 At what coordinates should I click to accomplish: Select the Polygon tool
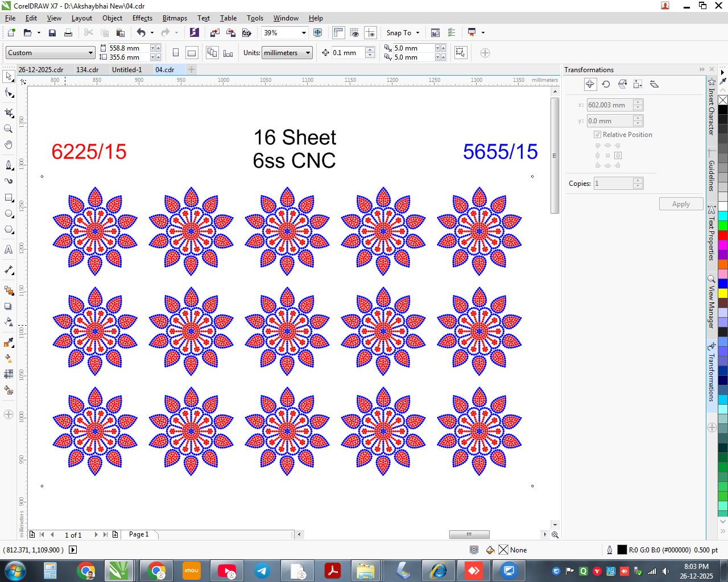coord(9,230)
